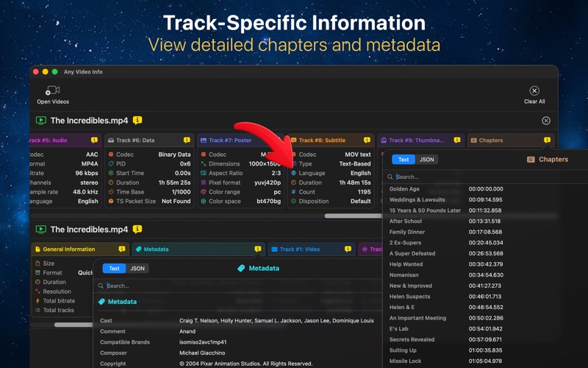The width and height of the screenshot is (588, 368).
Task: Click the Metadata tag icon in card header
Action: tap(138, 249)
